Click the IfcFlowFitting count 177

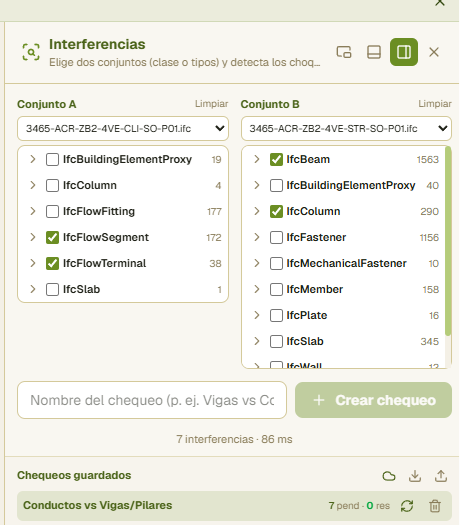coord(214,212)
